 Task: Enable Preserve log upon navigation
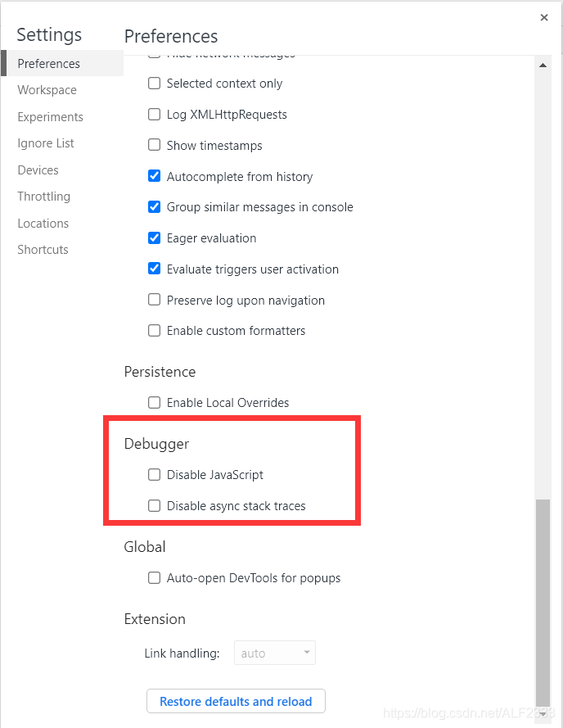click(x=154, y=299)
